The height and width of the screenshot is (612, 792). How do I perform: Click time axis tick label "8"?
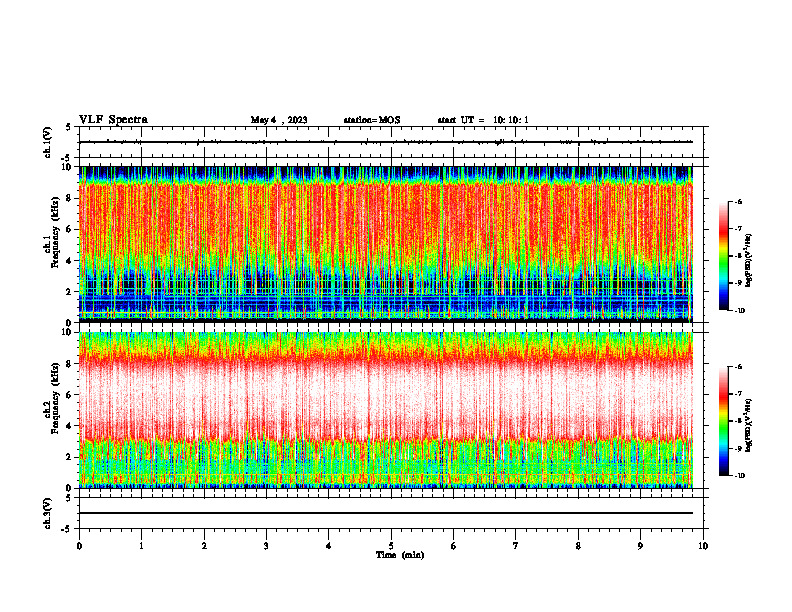(578, 546)
